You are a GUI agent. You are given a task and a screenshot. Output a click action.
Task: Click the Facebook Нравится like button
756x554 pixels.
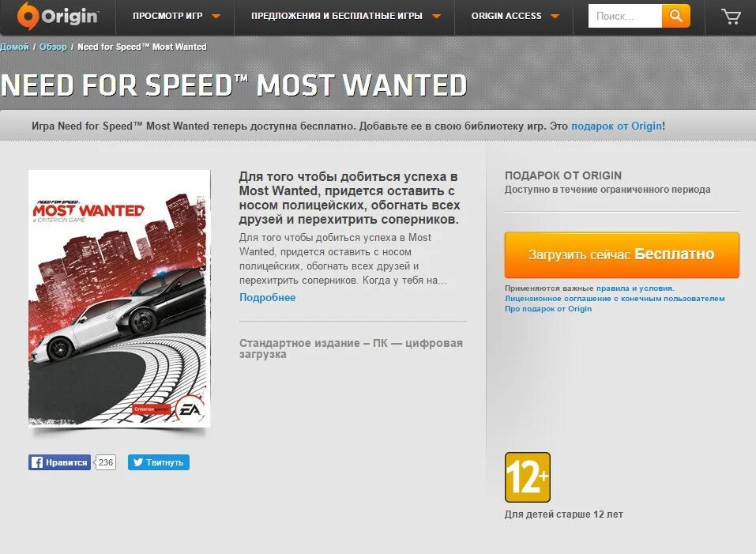coord(59,462)
